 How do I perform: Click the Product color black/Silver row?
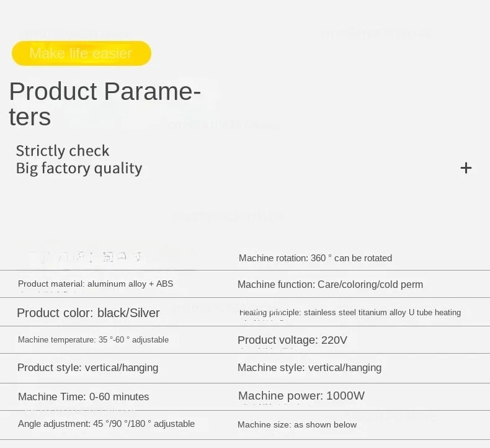pyautogui.click(x=88, y=313)
